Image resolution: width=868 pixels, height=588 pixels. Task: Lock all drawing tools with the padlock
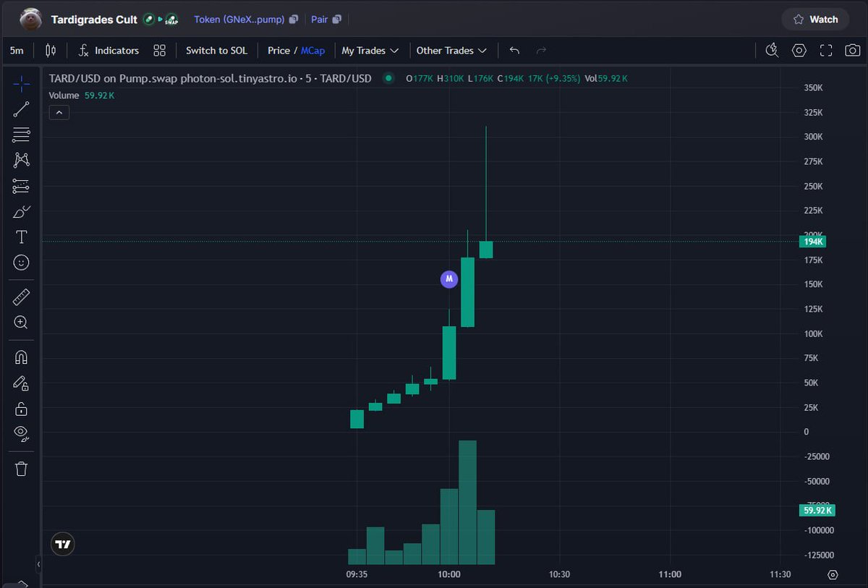point(22,408)
